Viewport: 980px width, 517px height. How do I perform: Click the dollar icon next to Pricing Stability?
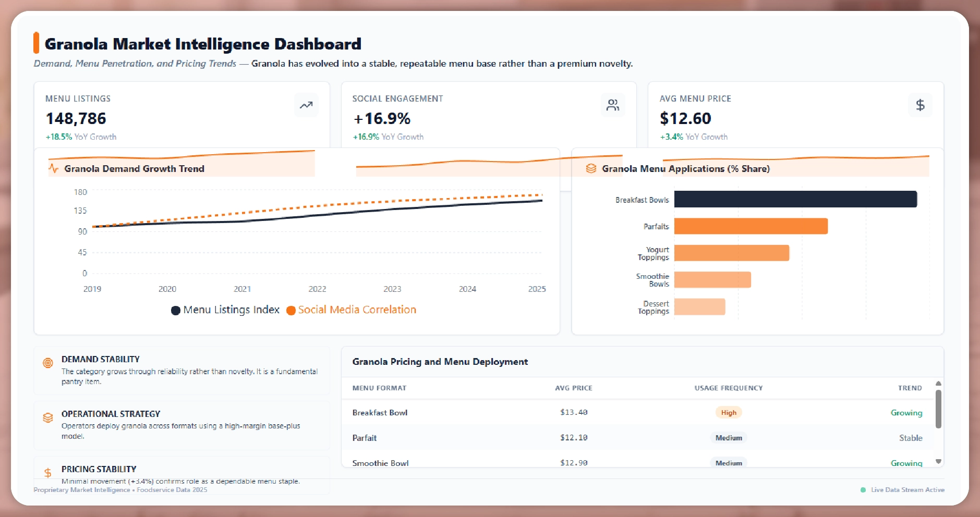(x=48, y=473)
